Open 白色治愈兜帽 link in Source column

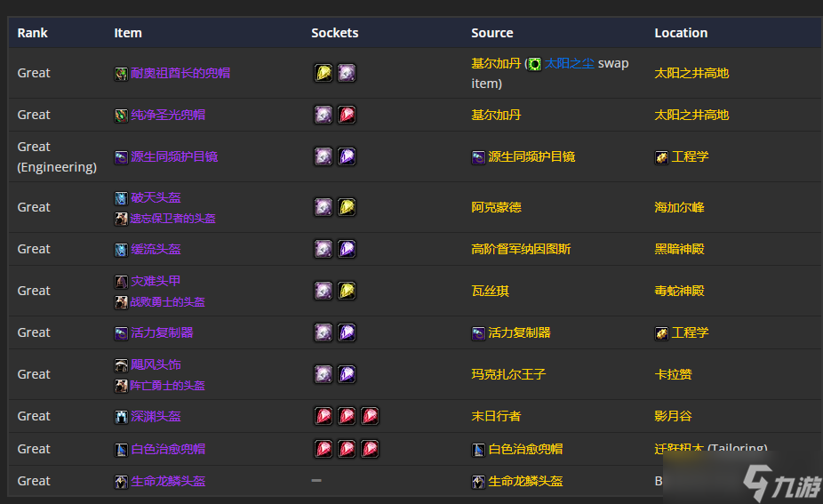pyautogui.click(x=525, y=449)
